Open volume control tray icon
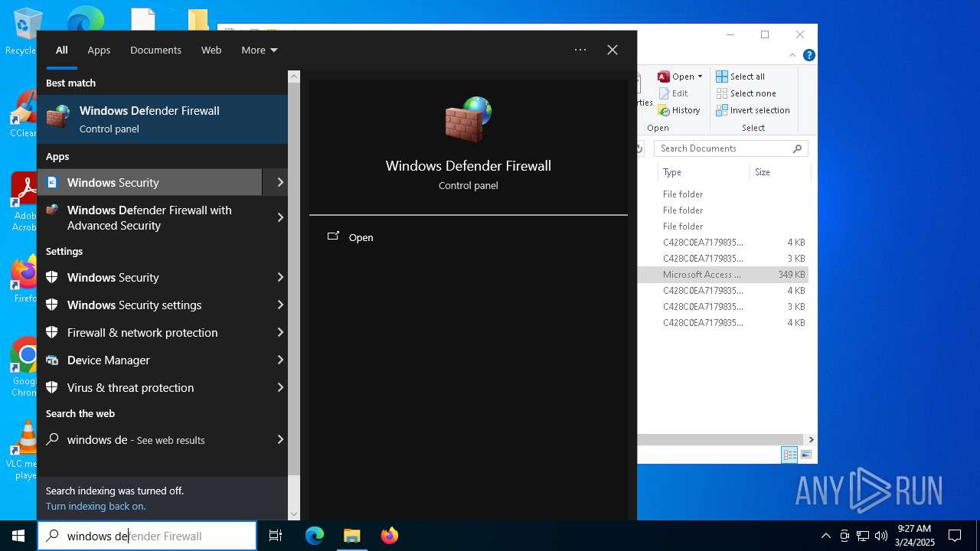980x551 pixels. pos(880,536)
